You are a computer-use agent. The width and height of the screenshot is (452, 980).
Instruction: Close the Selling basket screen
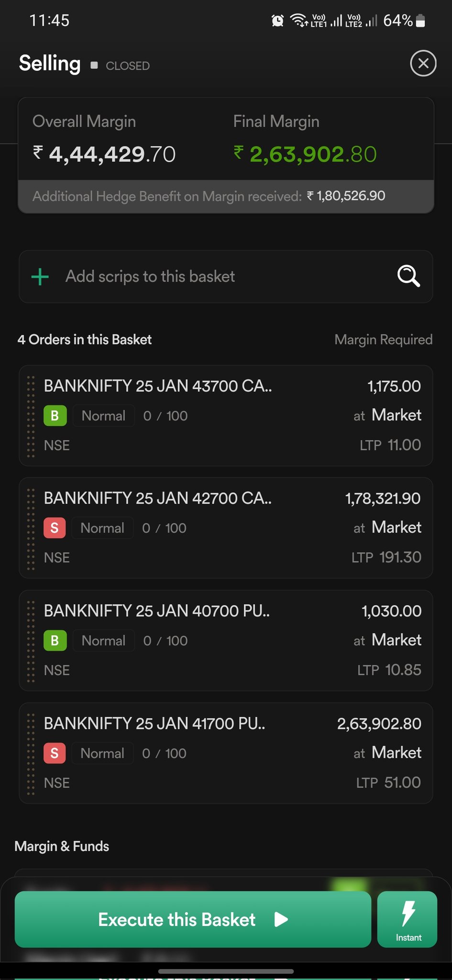423,63
